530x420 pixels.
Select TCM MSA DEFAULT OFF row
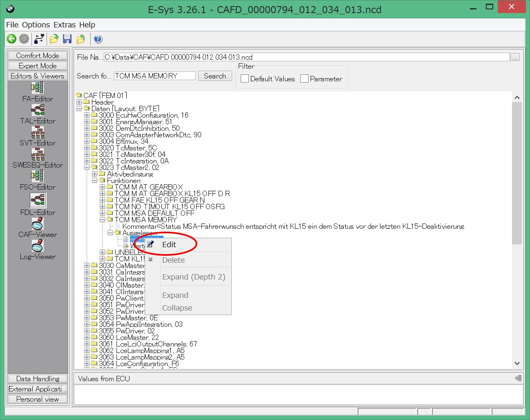pyautogui.click(x=154, y=213)
